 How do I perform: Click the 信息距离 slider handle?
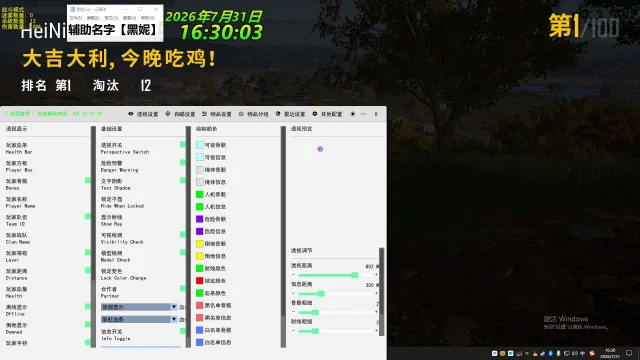(322, 293)
